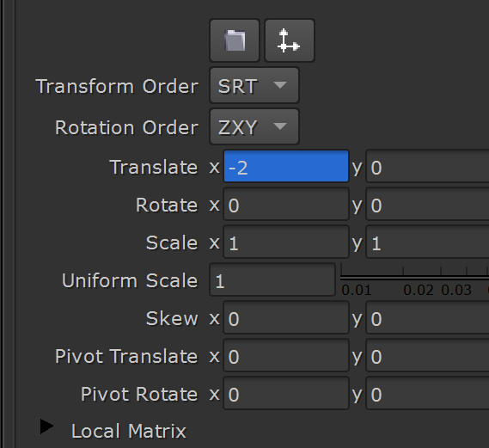Click the folder-shaped pre-transform menu icon
Screen dimensions: 489x448
point(235,40)
